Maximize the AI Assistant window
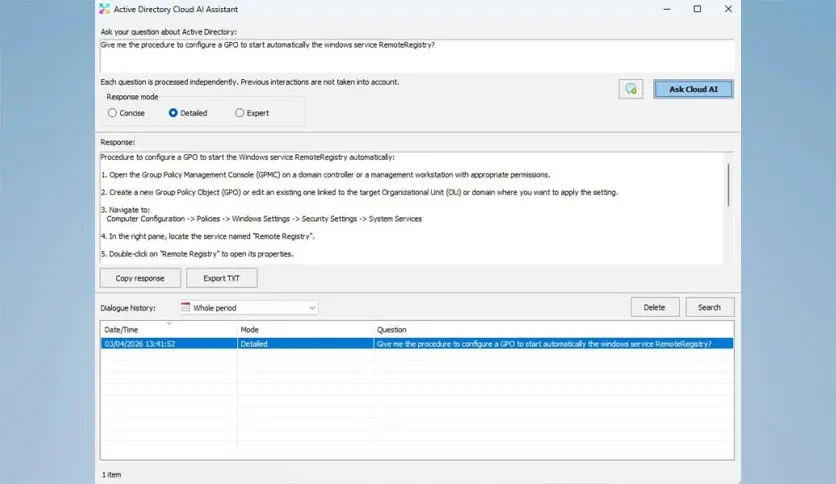 [697, 9]
